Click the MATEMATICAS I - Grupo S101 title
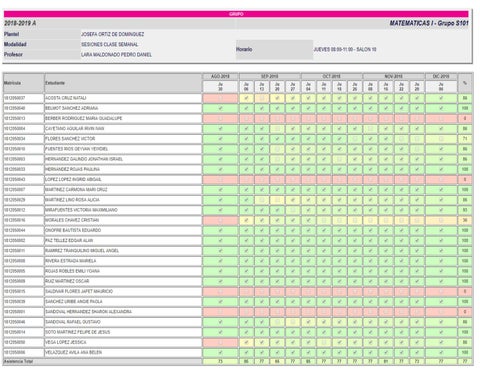This screenshot has width=480, height=371. 429,23
